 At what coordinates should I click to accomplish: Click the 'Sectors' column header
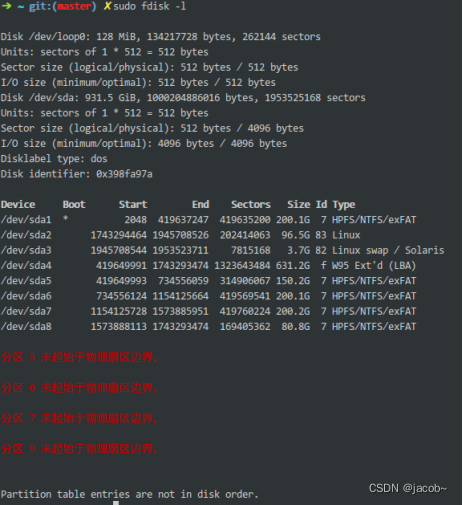click(251, 204)
